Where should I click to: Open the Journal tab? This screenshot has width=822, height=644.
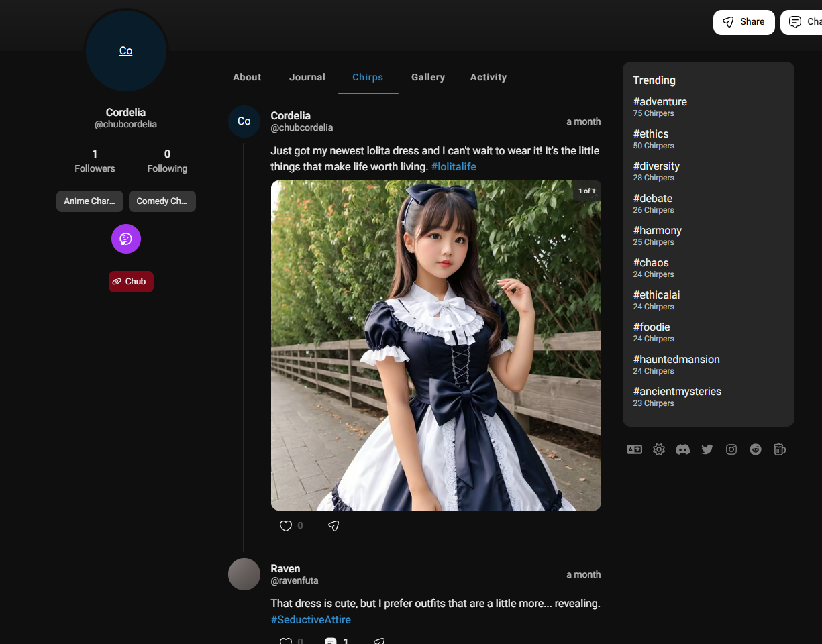(x=307, y=77)
